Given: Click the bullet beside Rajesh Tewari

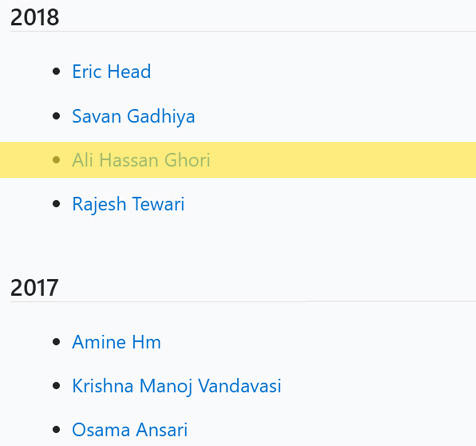Looking at the screenshot, I should tap(56, 204).
